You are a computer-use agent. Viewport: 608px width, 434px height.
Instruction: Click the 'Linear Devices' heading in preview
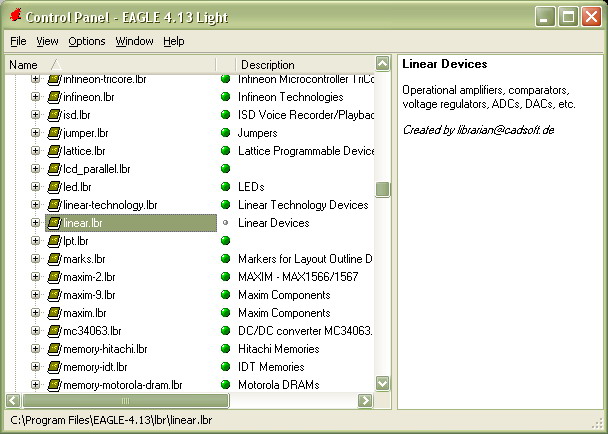point(445,64)
